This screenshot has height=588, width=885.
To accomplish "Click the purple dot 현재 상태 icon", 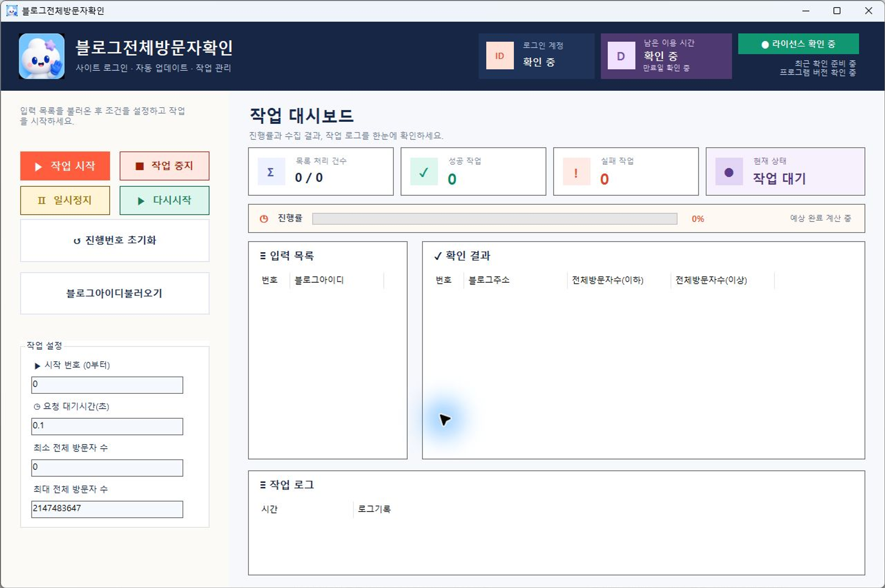I will (x=729, y=171).
